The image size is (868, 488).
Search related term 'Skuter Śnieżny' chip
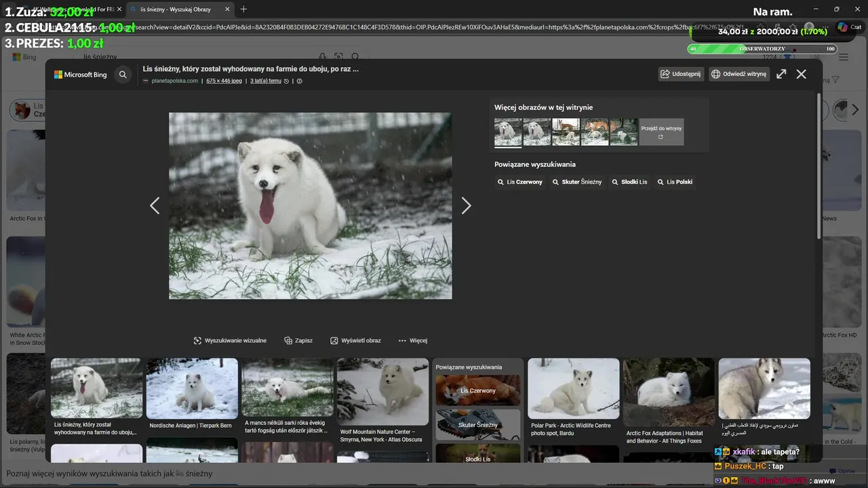tap(577, 182)
